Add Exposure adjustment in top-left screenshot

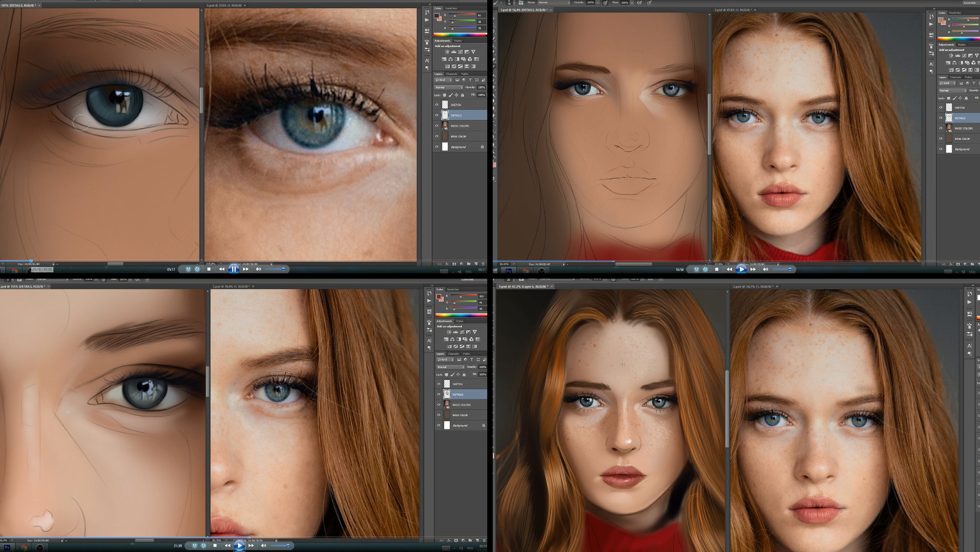pos(467,52)
